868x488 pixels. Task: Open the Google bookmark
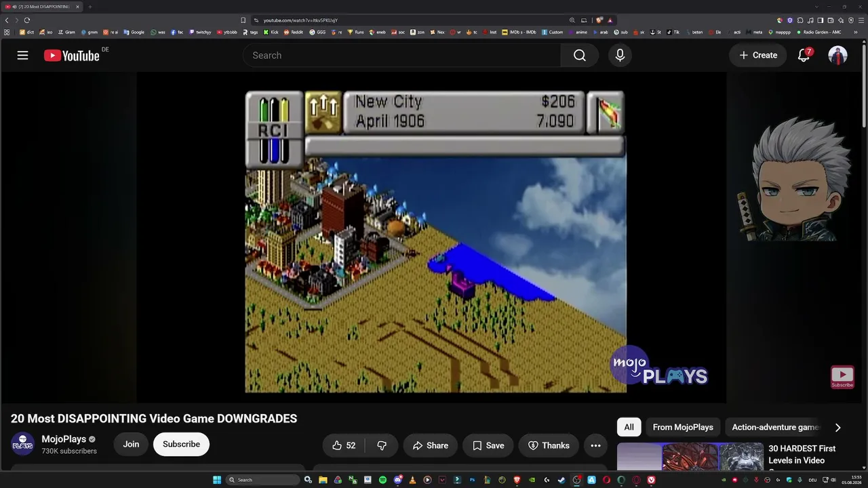tap(134, 32)
